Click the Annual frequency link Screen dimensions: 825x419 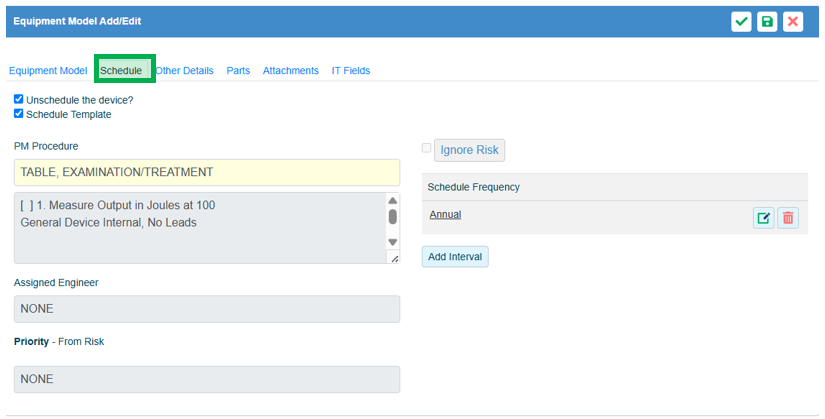[445, 214]
